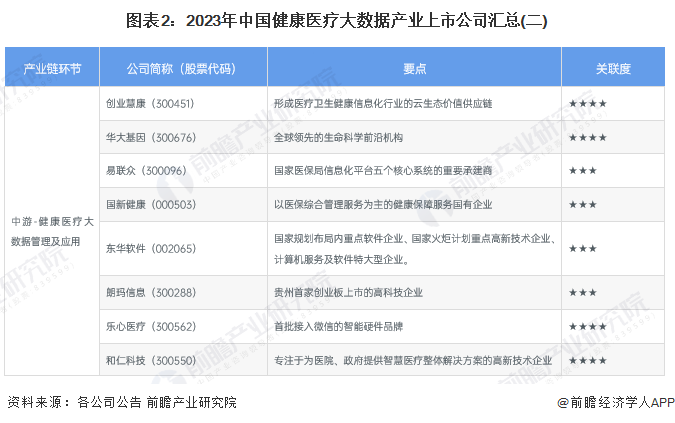The image size is (675, 423).
Task: Select the 中游-健康医疗大数据管理及应用 cell
Action: [x=52, y=232]
